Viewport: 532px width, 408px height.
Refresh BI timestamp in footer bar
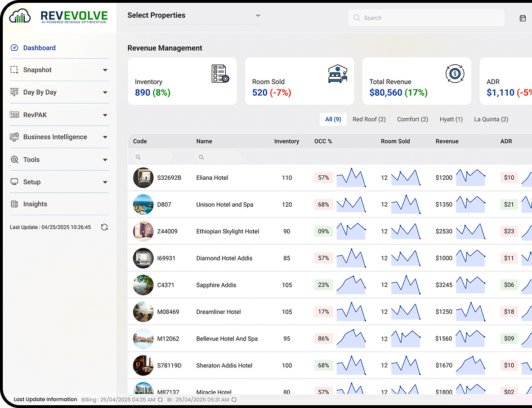point(234,400)
